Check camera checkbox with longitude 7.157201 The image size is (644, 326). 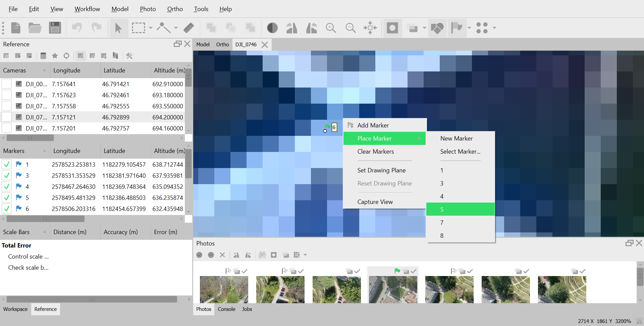(7, 128)
